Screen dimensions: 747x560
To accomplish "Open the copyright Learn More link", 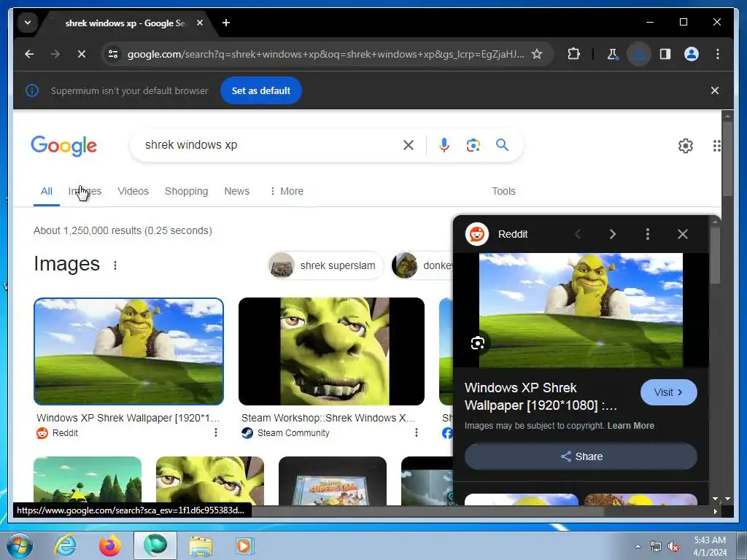I will coord(631,426).
